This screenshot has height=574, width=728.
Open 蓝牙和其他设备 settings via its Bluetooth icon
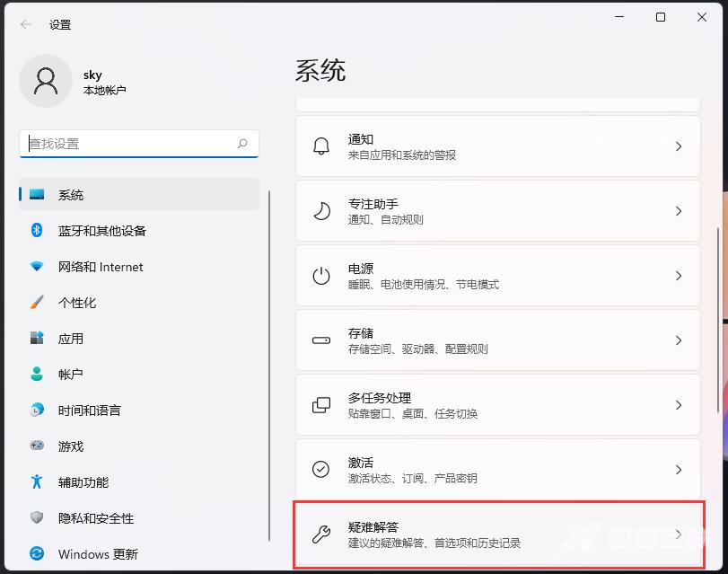pyautogui.click(x=37, y=231)
